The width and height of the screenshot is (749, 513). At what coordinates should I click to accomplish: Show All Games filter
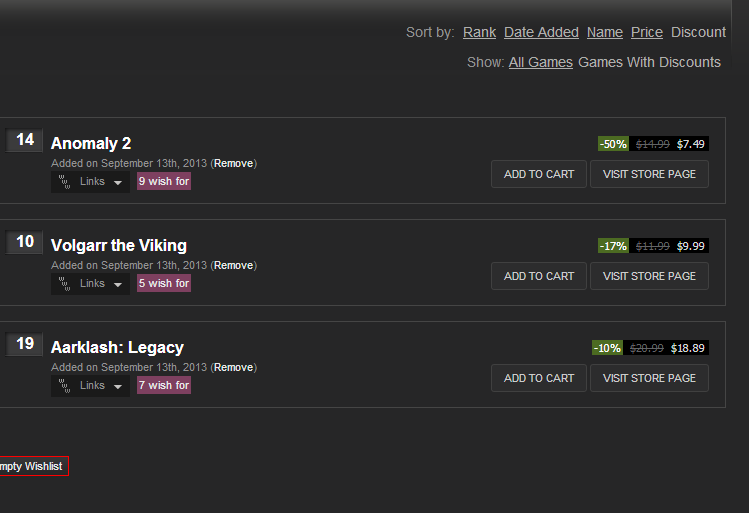point(540,62)
